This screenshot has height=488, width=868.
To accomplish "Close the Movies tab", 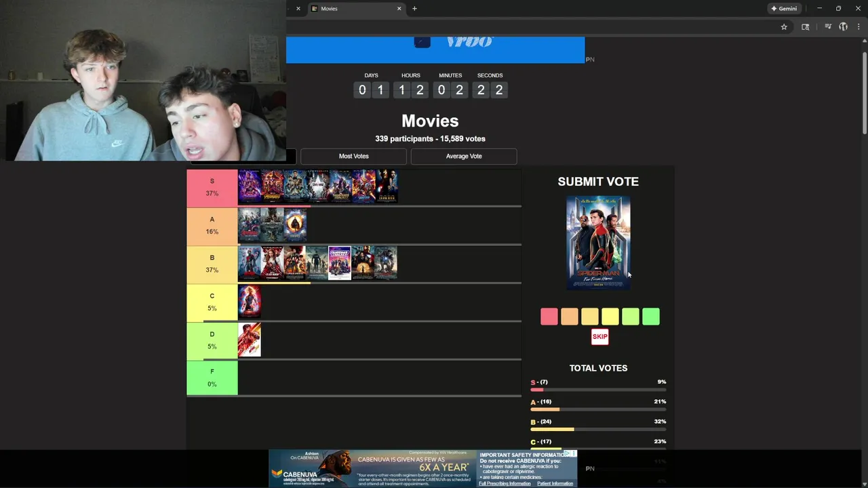I will (399, 9).
